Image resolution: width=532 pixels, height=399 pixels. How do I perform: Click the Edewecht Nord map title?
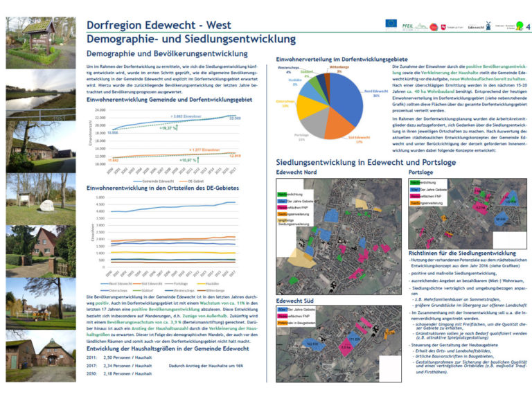pos(296,172)
